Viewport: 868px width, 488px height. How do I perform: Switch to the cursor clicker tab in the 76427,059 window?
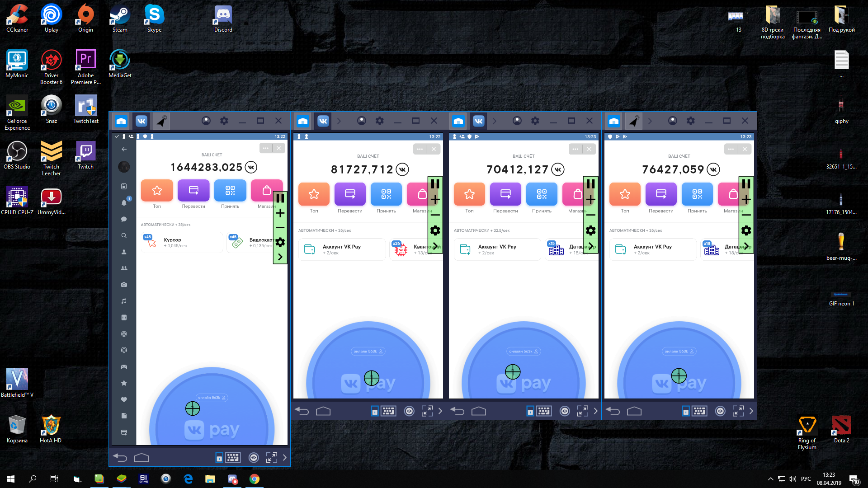tap(634, 121)
